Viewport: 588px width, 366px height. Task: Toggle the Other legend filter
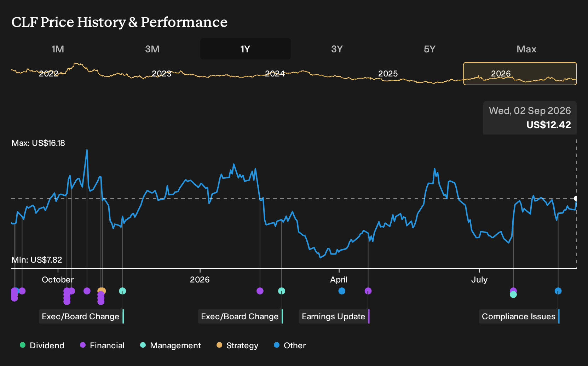coord(290,345)
